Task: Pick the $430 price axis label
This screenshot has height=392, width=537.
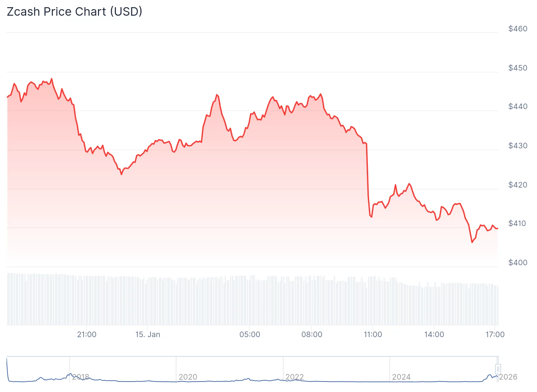Action: [518, 146]
